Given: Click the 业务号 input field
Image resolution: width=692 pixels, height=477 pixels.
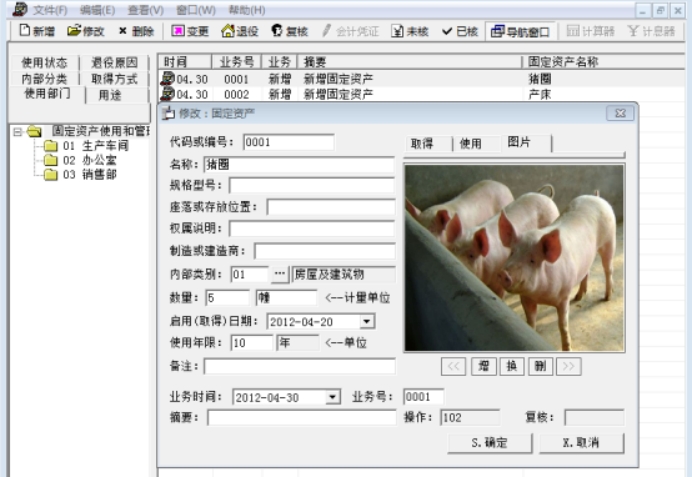Looking at the screenshot, I should 423,397.
